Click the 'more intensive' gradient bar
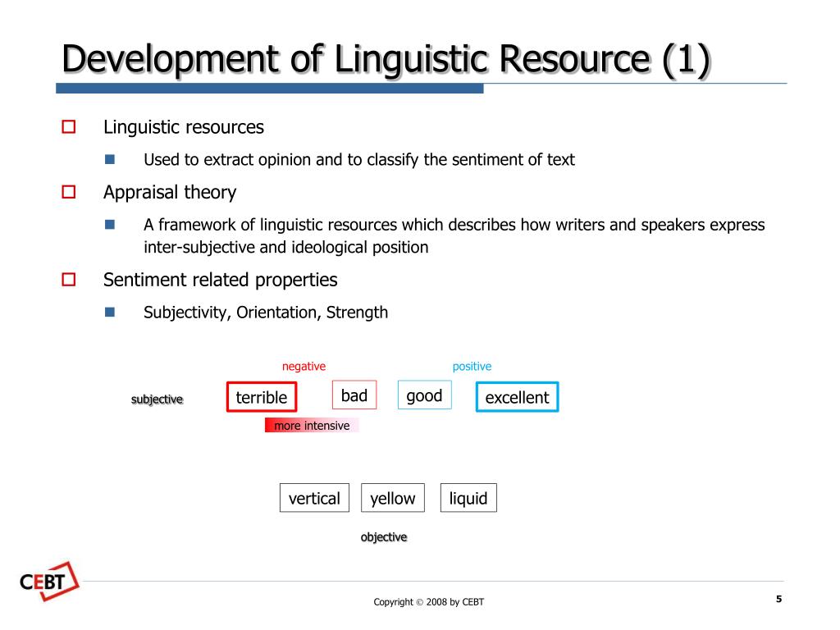 tap(312, 426)
